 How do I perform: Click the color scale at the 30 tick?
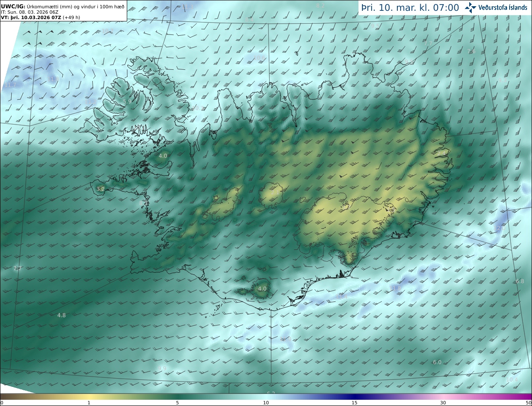443,396
